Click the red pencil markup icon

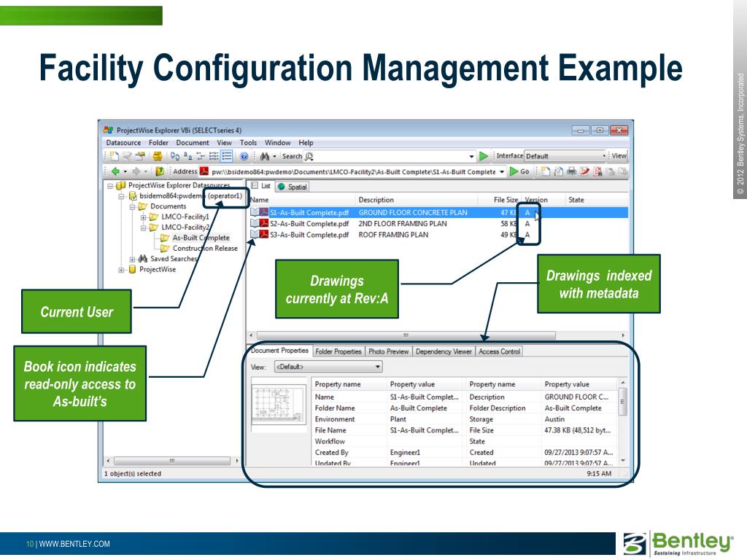click(584, 171)
